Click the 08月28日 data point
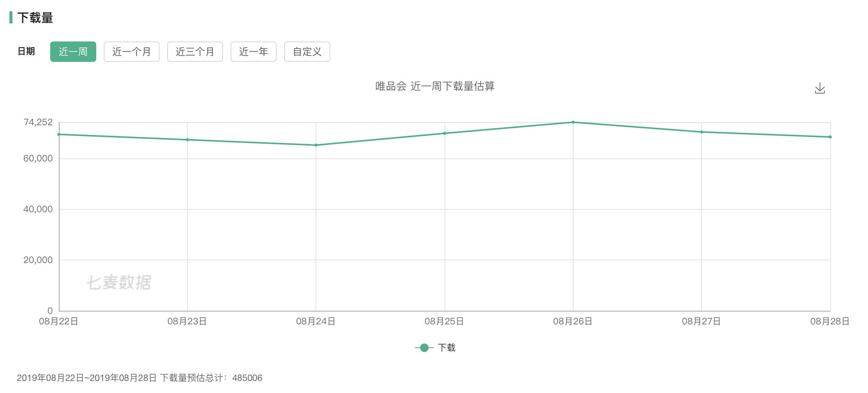Viewport: 868px width, 393px height. pos(830,137)
